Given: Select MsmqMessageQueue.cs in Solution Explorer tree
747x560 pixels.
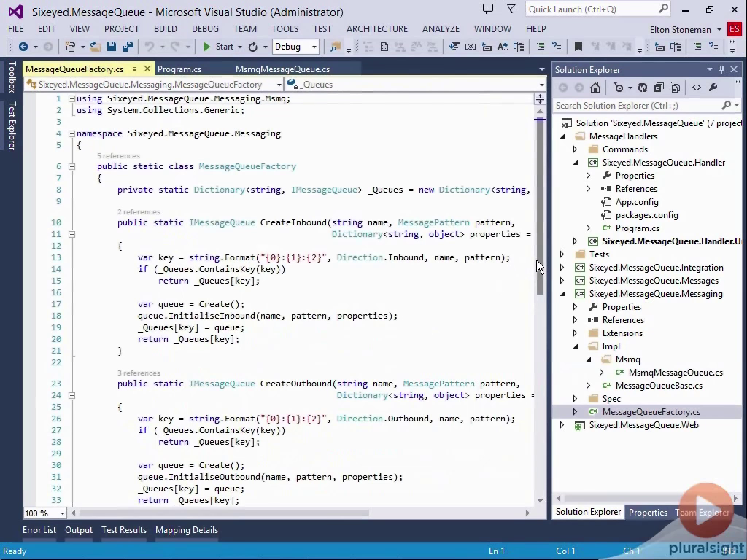Looking at the screenshot, I should tap(676, 373).
